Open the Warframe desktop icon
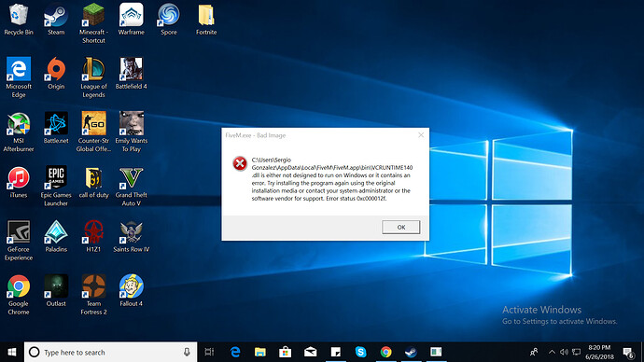Screen dimensions: 644x362 131,20
